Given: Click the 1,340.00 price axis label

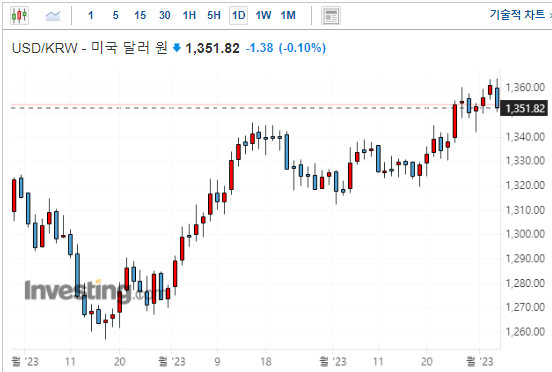Looking at the screenshot, I should (x=525, y=137).
